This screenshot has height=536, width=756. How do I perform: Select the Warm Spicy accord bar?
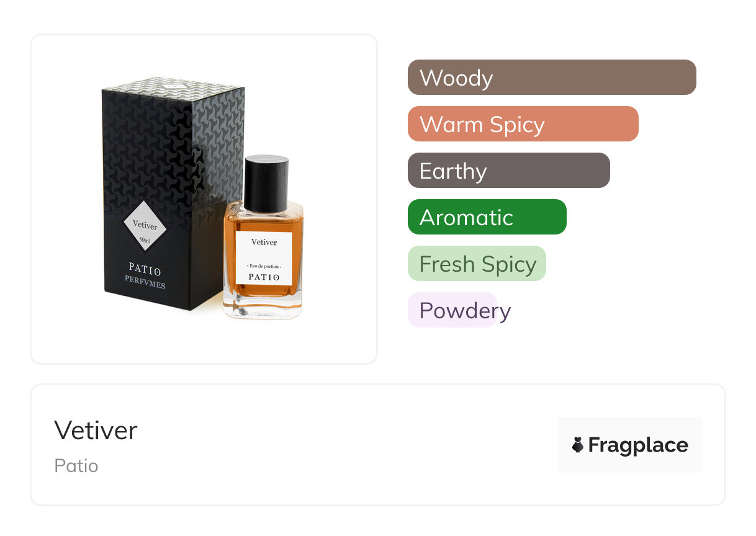coord(523,124)
